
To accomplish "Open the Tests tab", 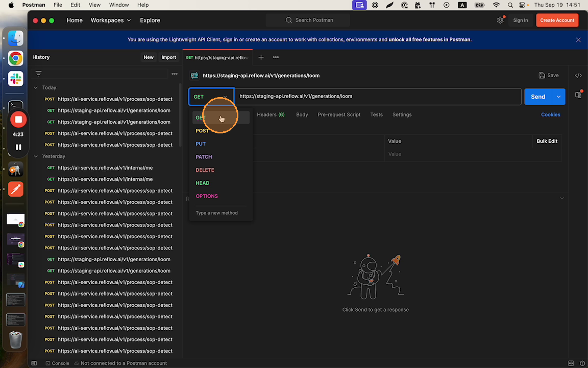I will click(x=377, y=114).
